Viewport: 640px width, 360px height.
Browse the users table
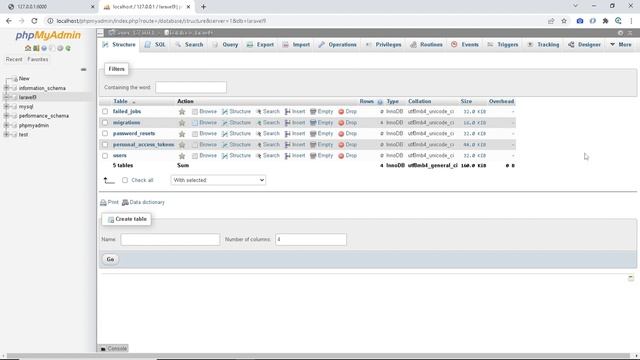tap(204, 156)
